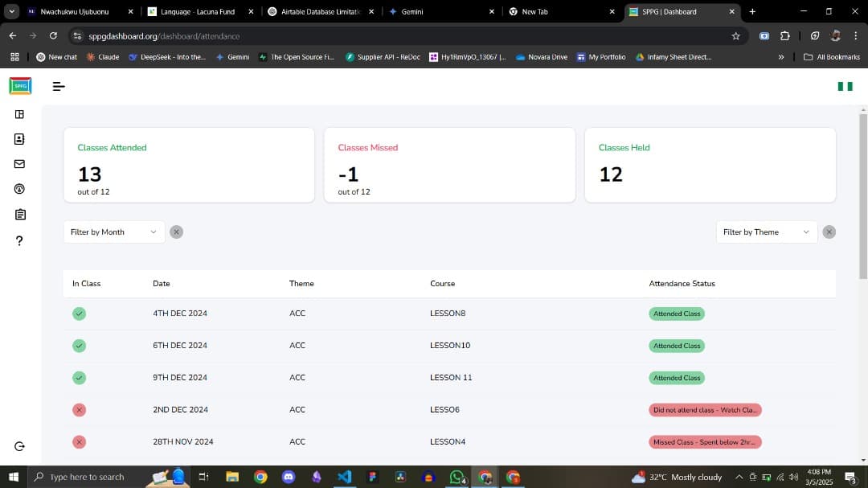Click red cross for 28TH NOV 2024 row
868x488 pixels.
(x=79, y=442)
